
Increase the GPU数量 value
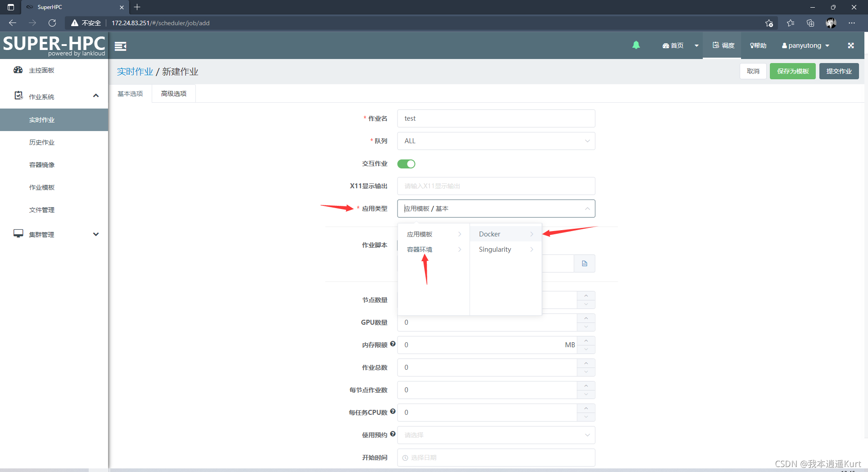coord(586,318)
